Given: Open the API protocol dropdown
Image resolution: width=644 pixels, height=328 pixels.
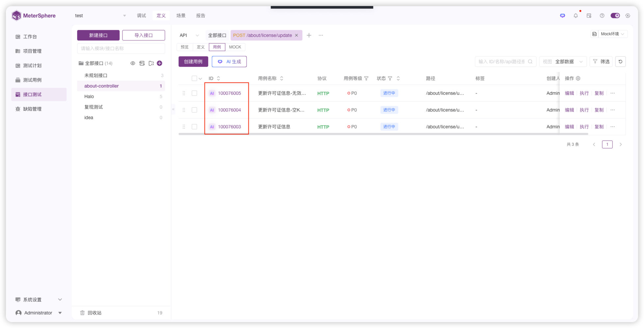Looking at the screenshot, I should (189, 35).
